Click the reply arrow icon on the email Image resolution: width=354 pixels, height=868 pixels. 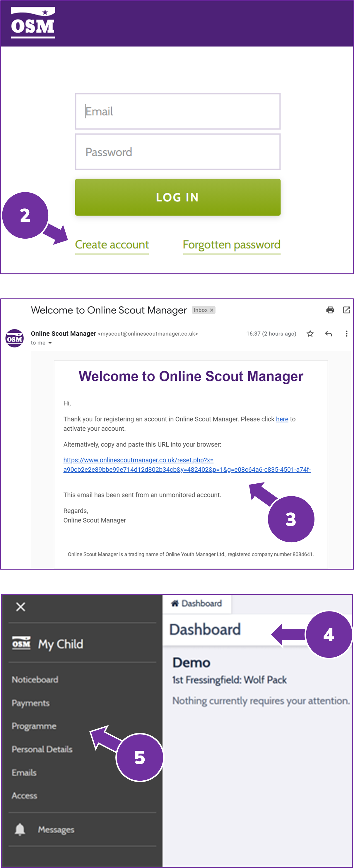[329, 334]
